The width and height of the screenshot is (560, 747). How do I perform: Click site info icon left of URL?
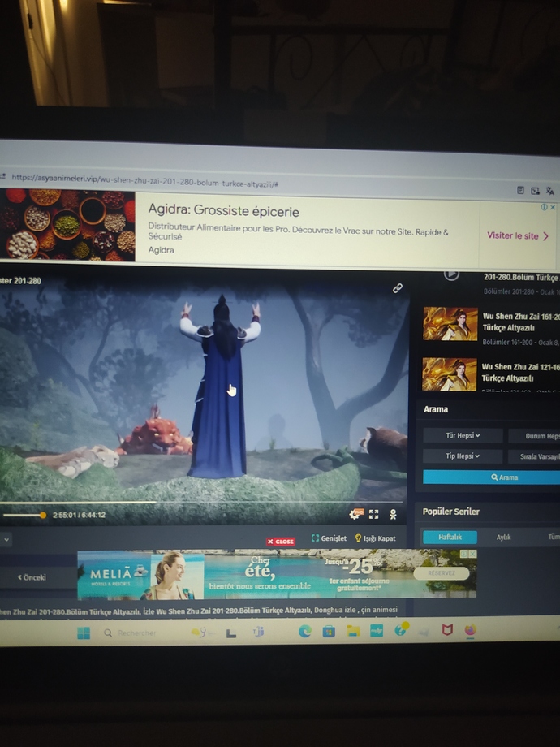(2, 177)
